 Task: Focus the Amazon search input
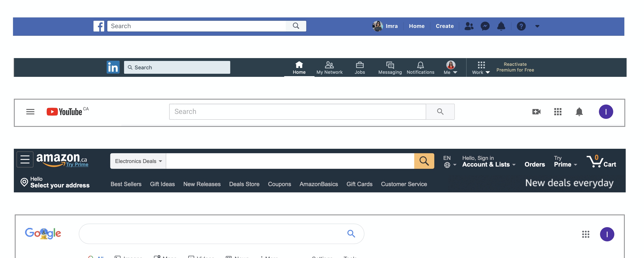(x=290, y=161)
